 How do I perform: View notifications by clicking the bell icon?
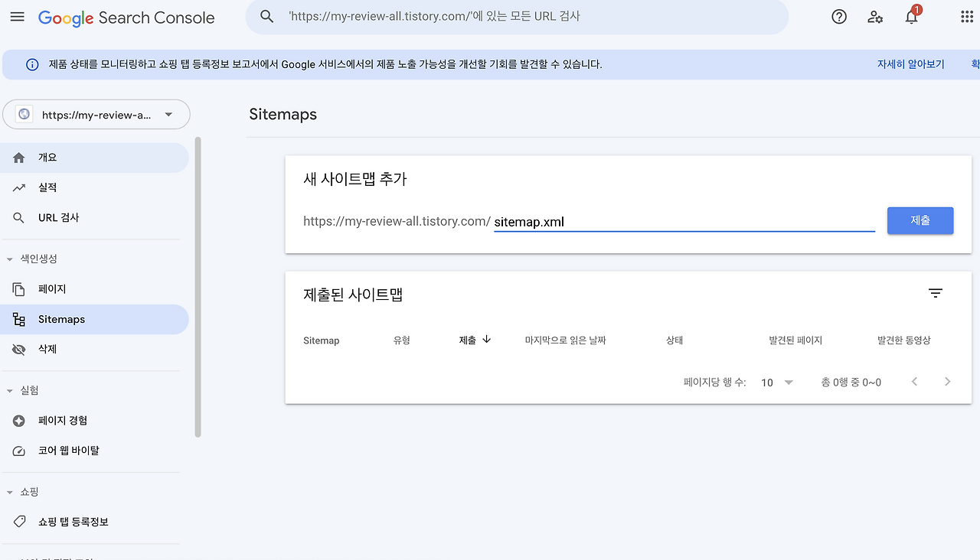pos(910,16)
